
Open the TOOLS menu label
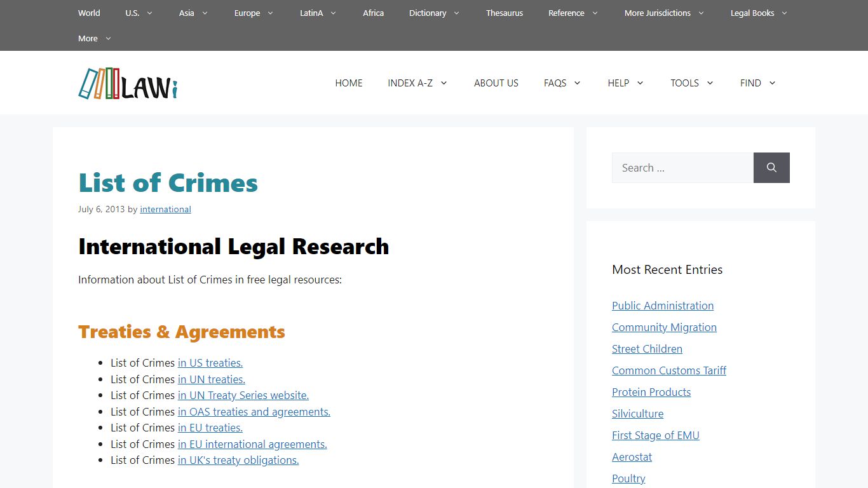[684, 83]
